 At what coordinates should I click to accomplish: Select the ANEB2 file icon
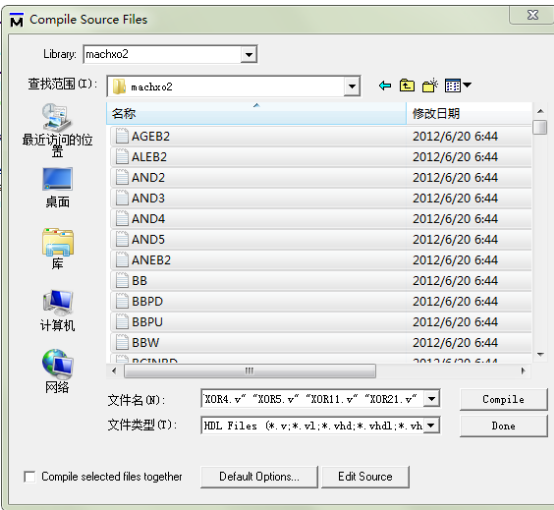click(x=122, y=260)
